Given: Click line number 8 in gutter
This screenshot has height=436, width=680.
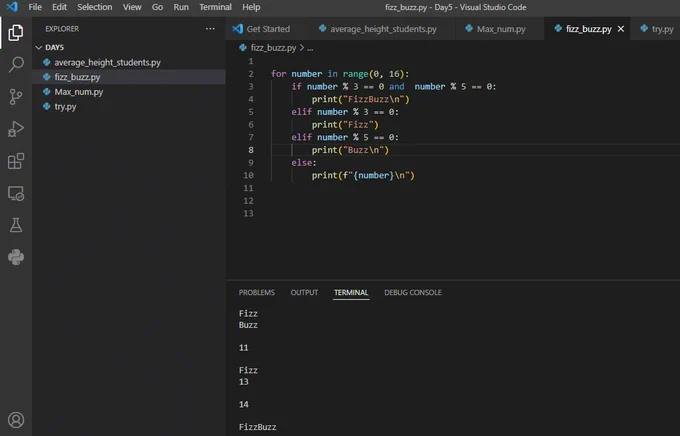Looking at the screenshot, I should coord(251,150).
